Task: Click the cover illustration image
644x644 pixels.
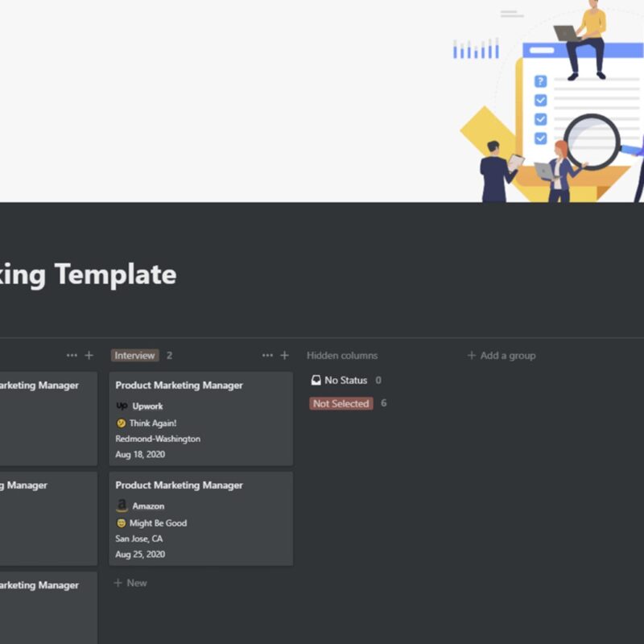Action: coord(322,101)
